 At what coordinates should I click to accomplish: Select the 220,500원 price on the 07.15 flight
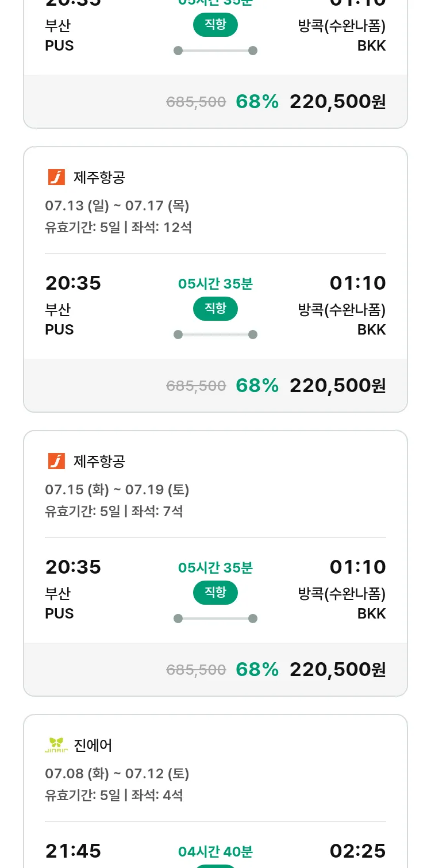tap(338, 669)
